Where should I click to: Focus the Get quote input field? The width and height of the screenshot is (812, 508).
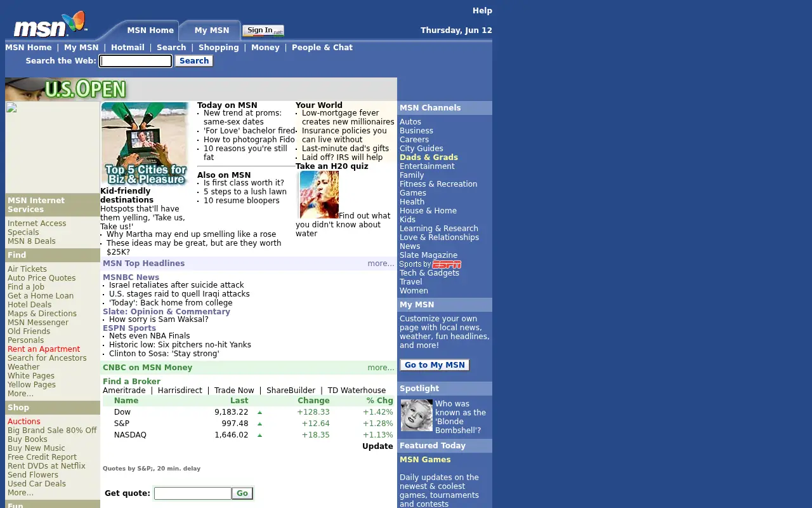pyautogui.click(x=193, y=493)
